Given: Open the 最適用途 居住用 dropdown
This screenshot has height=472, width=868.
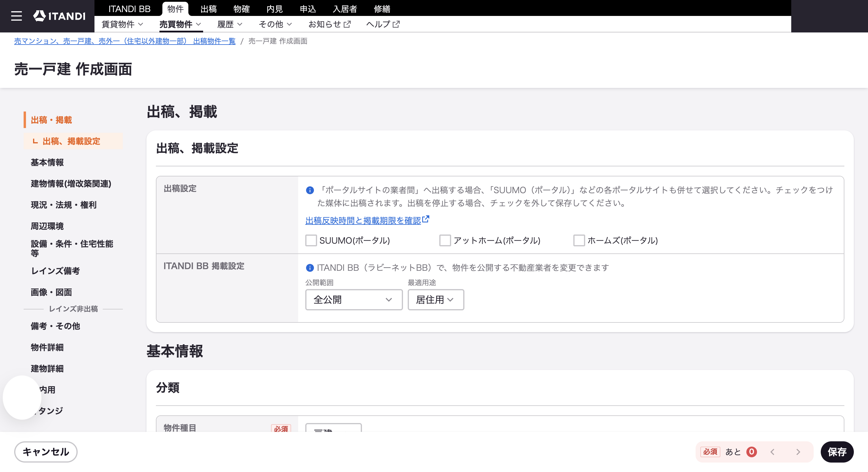Looking at the screenshot, I should click(x=435, y=300).
